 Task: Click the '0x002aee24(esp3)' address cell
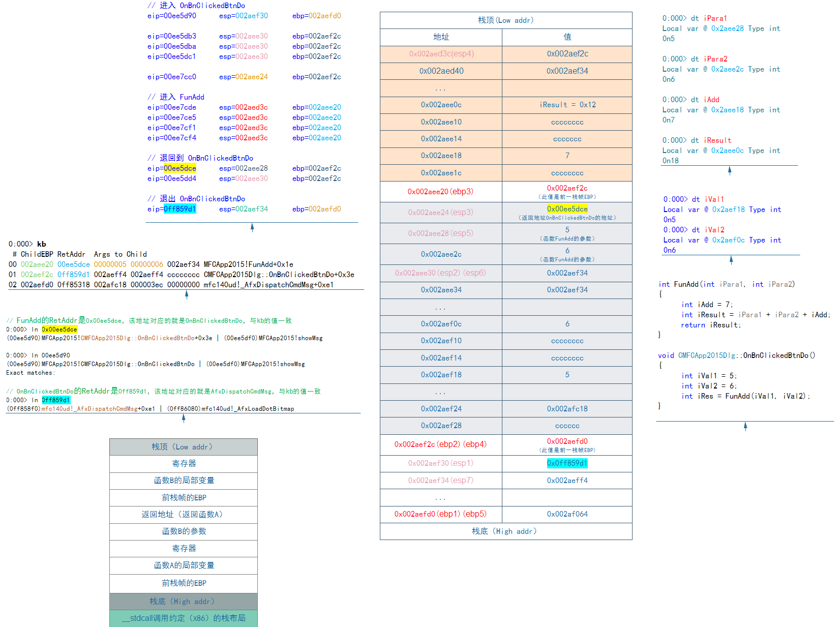click(x=441, y=213)
